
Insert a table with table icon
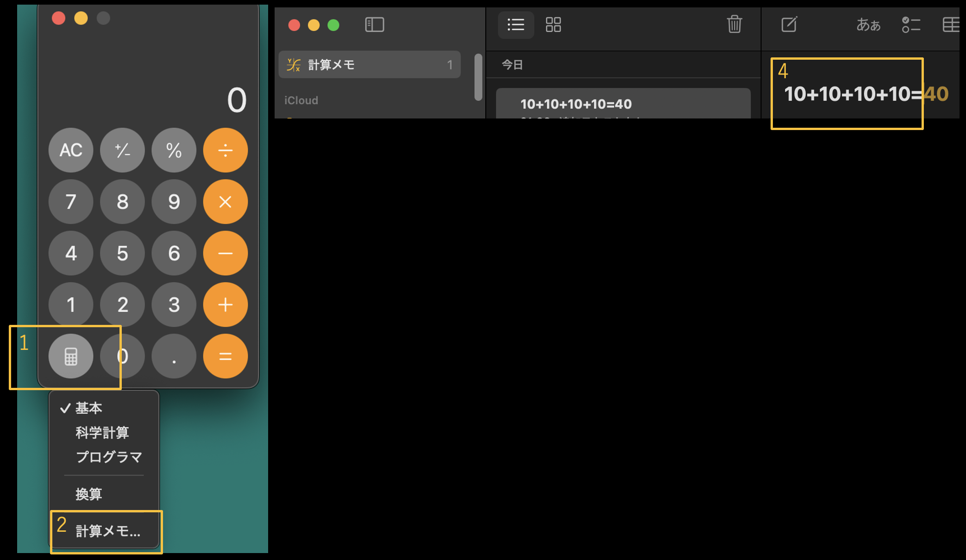coord(951,25)
